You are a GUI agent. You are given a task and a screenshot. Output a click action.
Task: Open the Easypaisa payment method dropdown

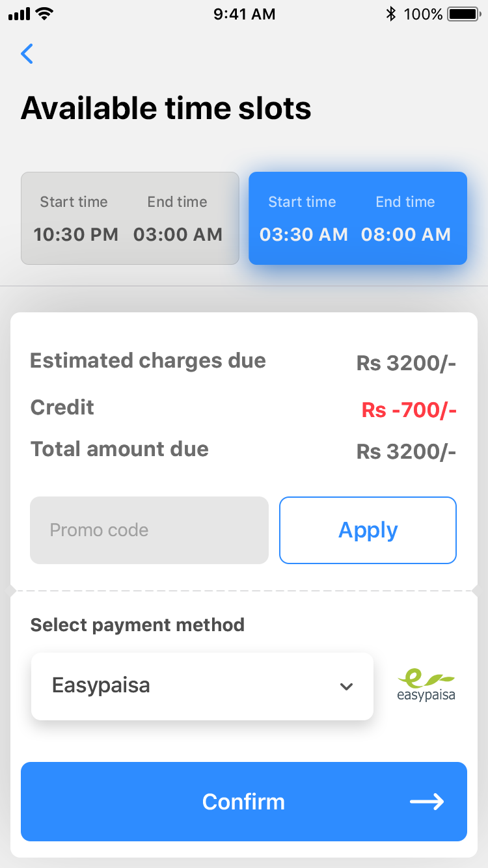202,686
